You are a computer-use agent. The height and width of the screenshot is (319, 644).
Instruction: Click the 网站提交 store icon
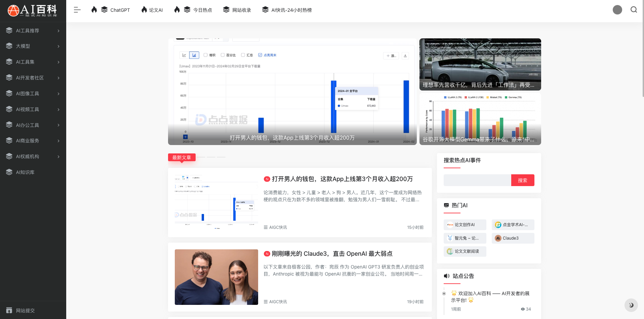tap(9, 310)
